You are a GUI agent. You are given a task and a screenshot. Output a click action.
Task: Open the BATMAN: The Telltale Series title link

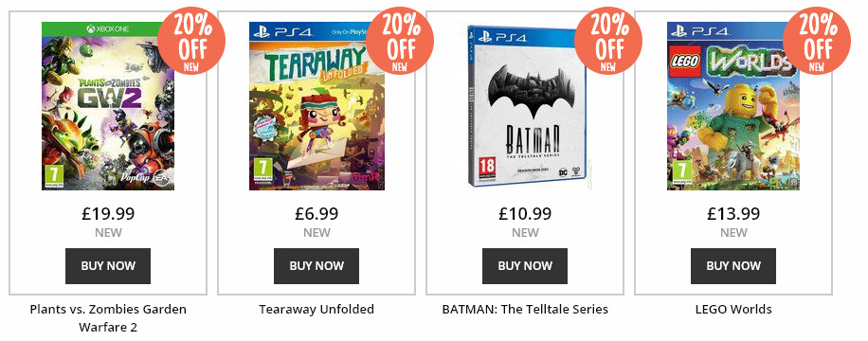[525, 309]
